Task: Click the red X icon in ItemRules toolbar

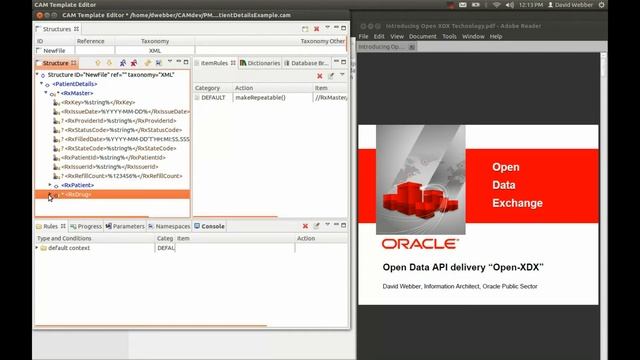Action: (320, 76)
